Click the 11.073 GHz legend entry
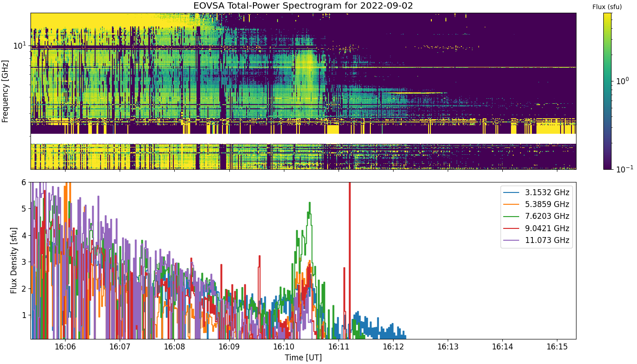637x364 pixels. click(536, 240)
